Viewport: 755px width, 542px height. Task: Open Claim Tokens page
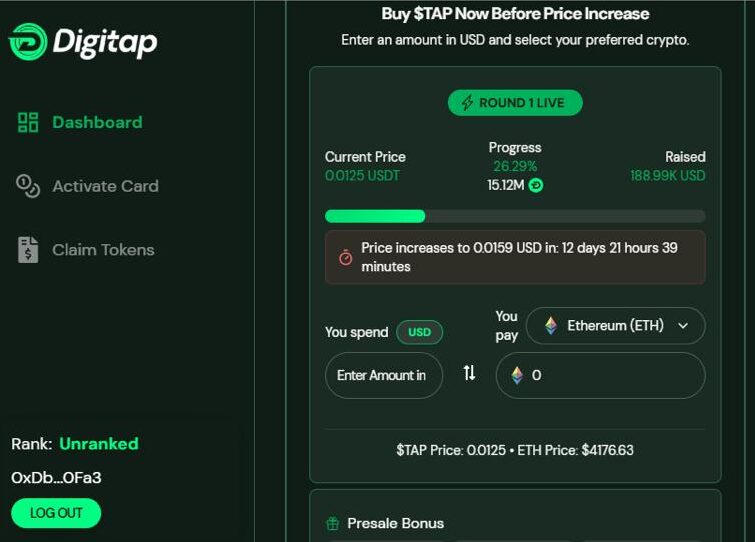click(86, 250)
